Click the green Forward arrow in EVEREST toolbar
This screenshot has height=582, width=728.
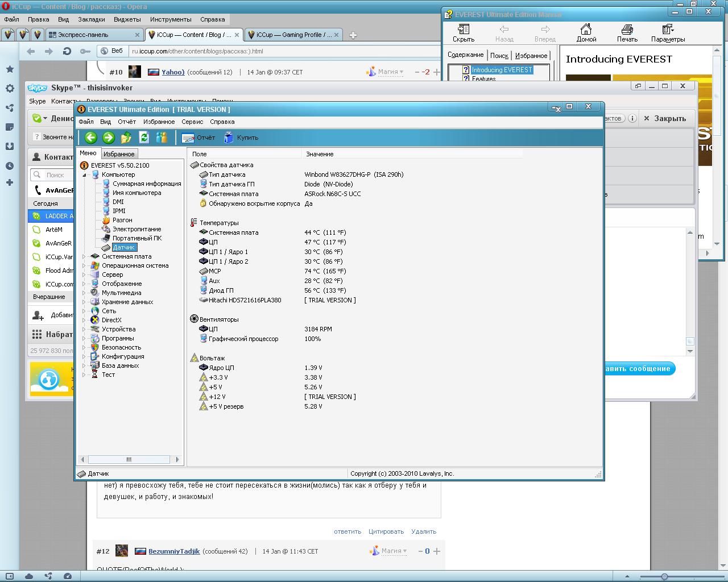[109, 138]
